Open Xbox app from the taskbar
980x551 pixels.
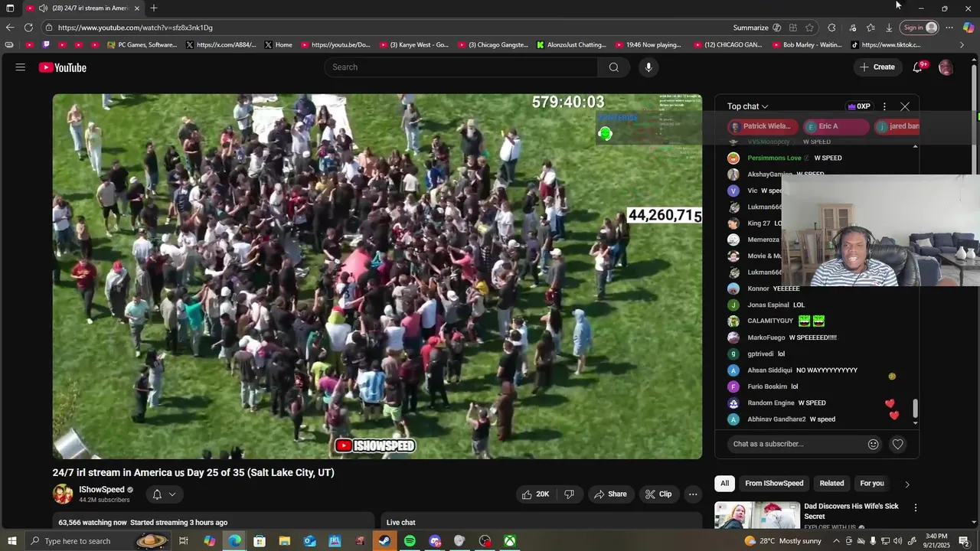pos(509,541)
